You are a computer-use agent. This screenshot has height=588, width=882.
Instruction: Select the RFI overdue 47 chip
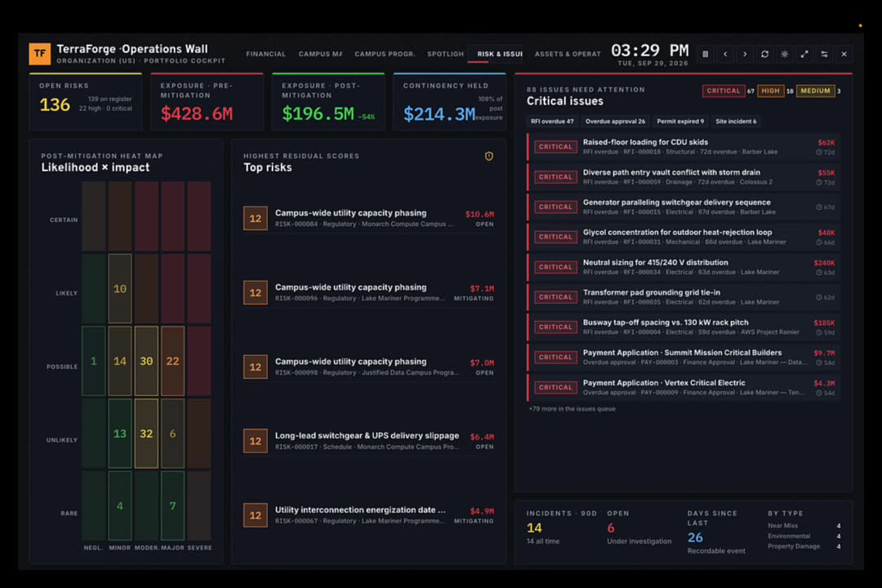[552, 121]
